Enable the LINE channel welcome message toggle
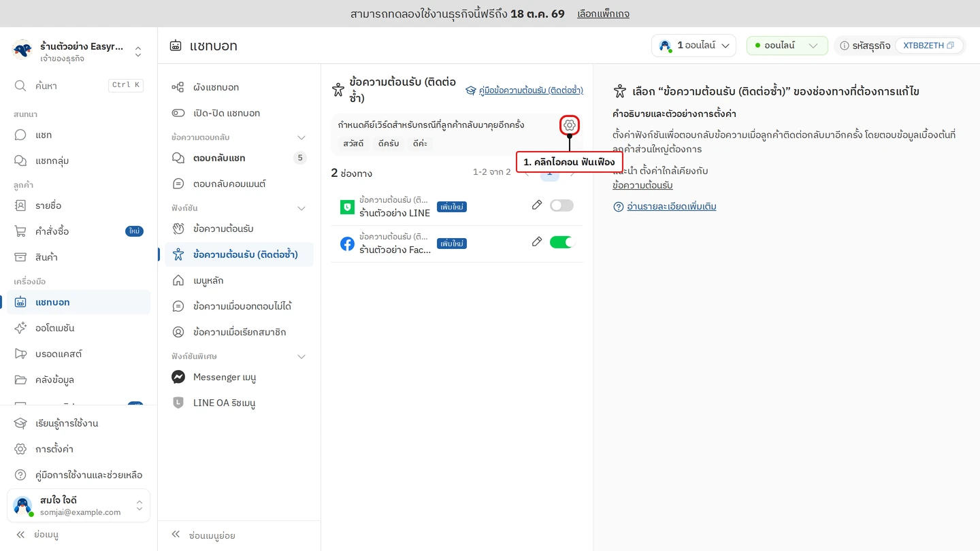 tap(561, 205)
